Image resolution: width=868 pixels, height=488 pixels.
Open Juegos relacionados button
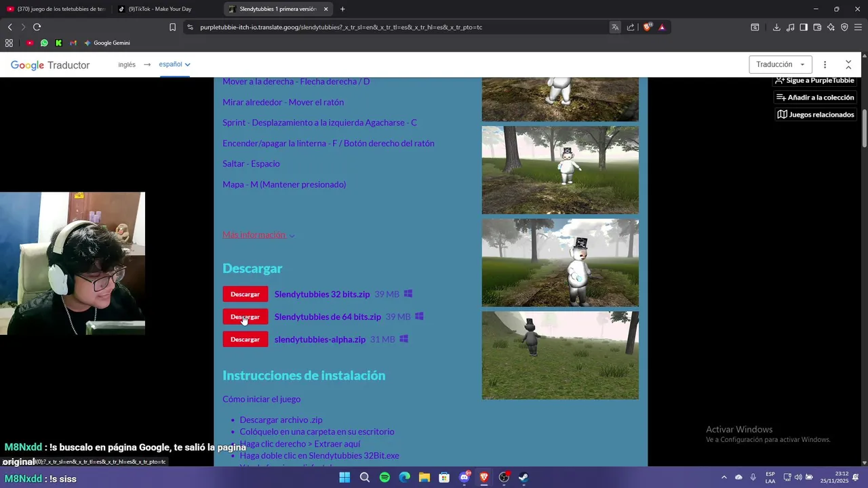coord(815,115)
